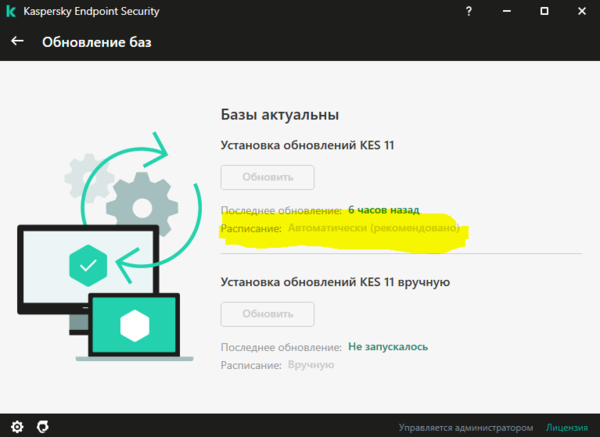Screen dimensions: 600x437
Task: Click the Обновление баз page title
Action: pos(97,42)
